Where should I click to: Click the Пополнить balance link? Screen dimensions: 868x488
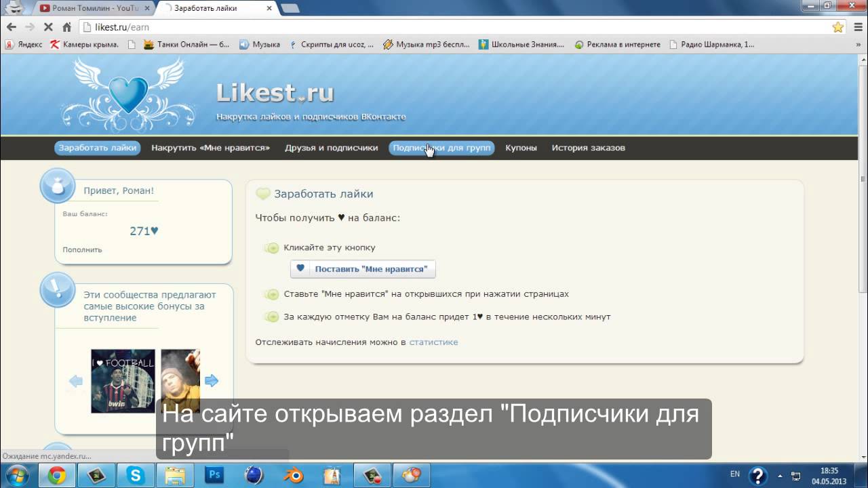tap(82, 250)
